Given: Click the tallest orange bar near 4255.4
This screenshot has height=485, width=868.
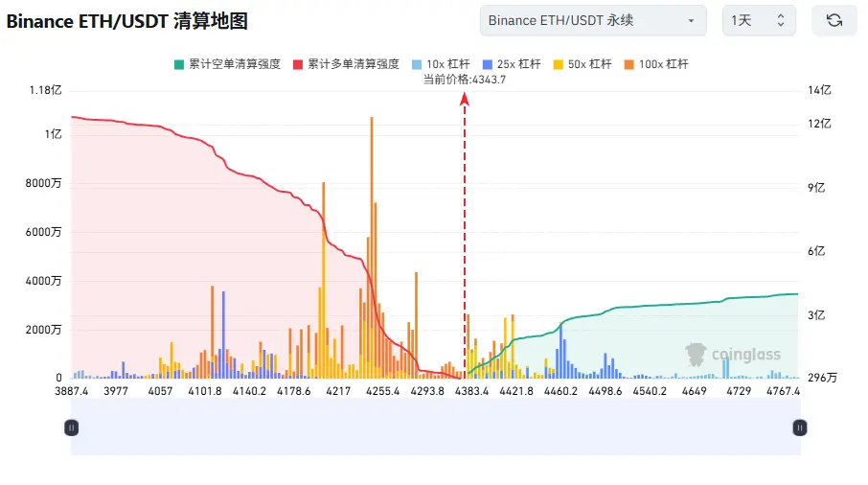Looking at the screenshot, I should 372,247.
